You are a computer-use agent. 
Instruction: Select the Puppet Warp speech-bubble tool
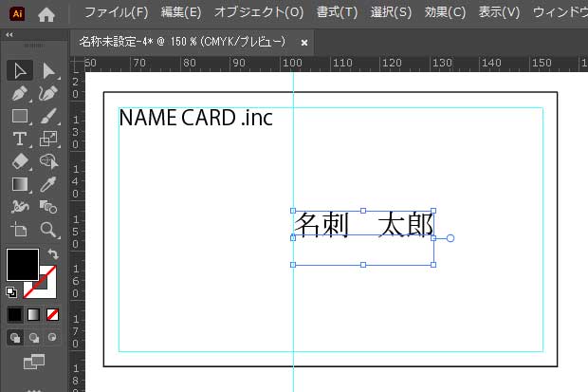coord(48,162)
